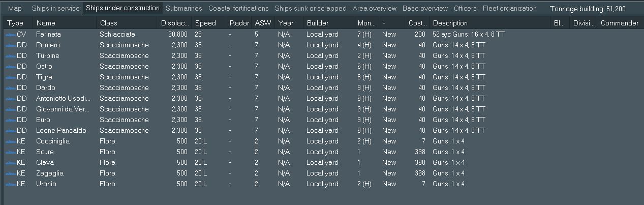Switch to Area overview tab
This screenshot has height=205, width=644.
(375, 9)
